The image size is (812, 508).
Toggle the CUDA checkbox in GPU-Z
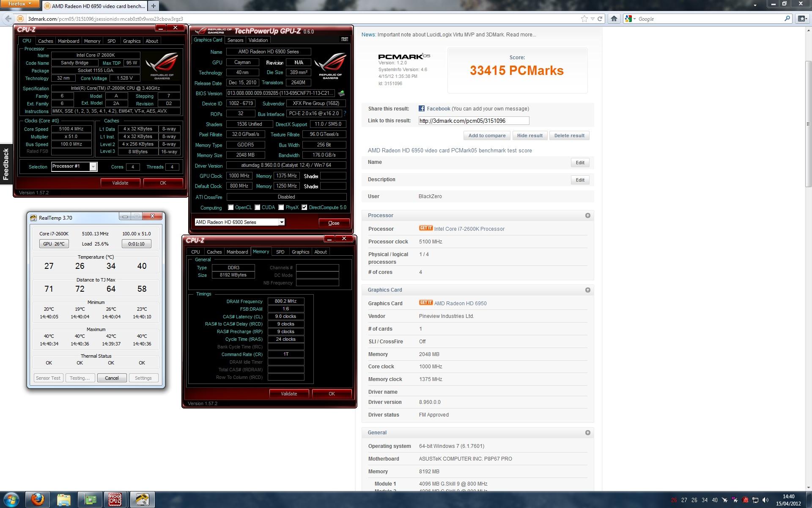[x=257, y=207]
